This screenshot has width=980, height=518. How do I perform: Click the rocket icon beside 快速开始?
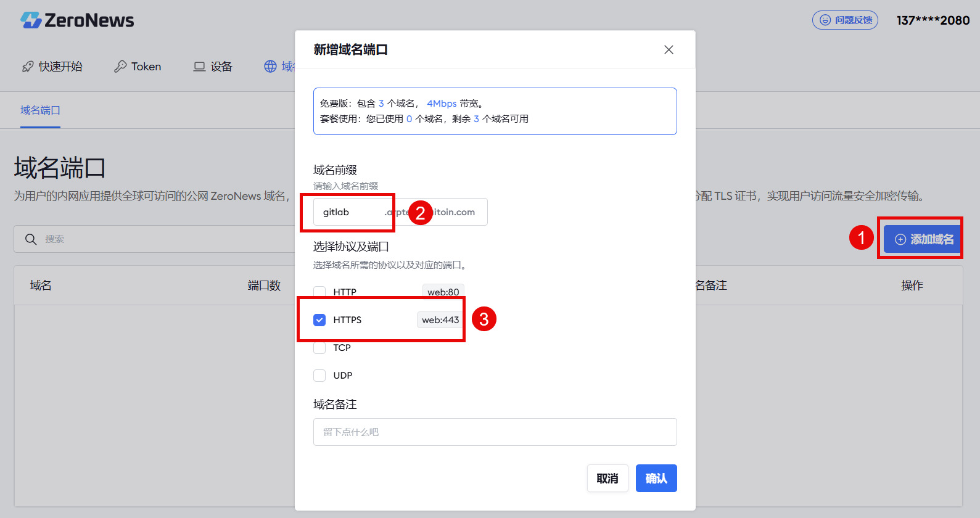tap(28, 67)
